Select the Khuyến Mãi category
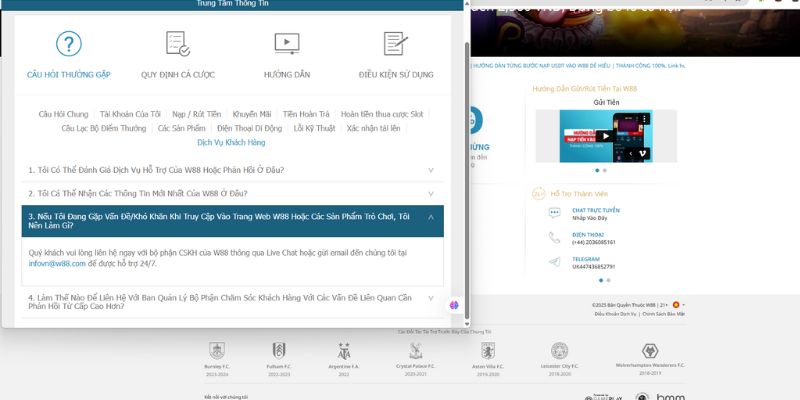800x400 pixels. coord(252,114)
